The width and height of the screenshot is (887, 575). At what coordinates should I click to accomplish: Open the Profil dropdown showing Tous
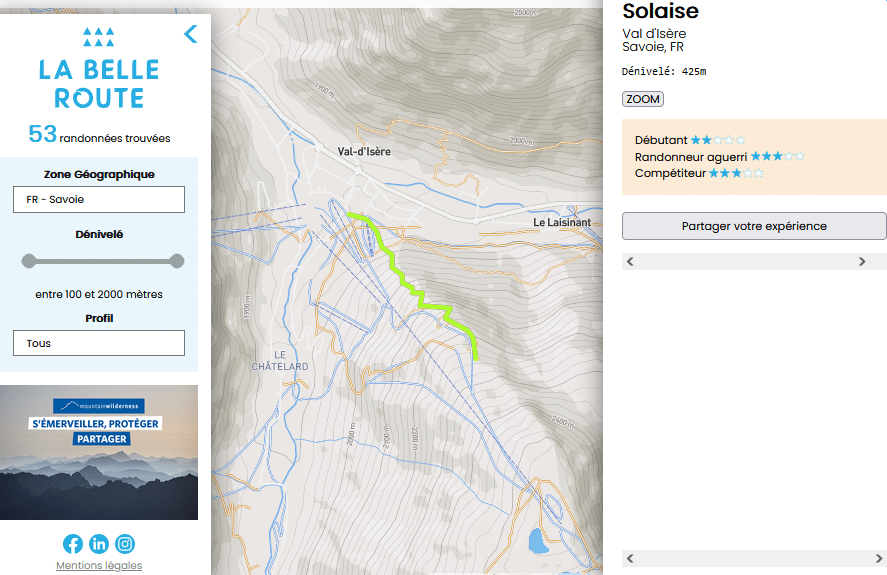tap(99, 343)
